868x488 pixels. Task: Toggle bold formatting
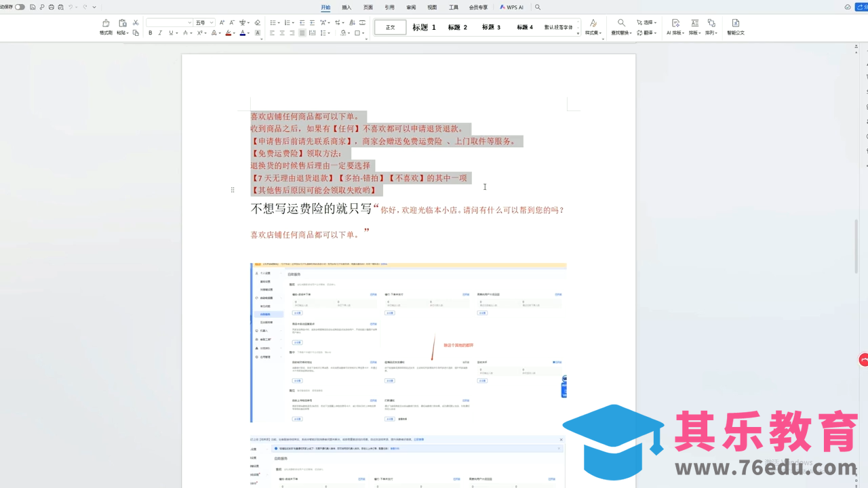(x=150, y=33)
